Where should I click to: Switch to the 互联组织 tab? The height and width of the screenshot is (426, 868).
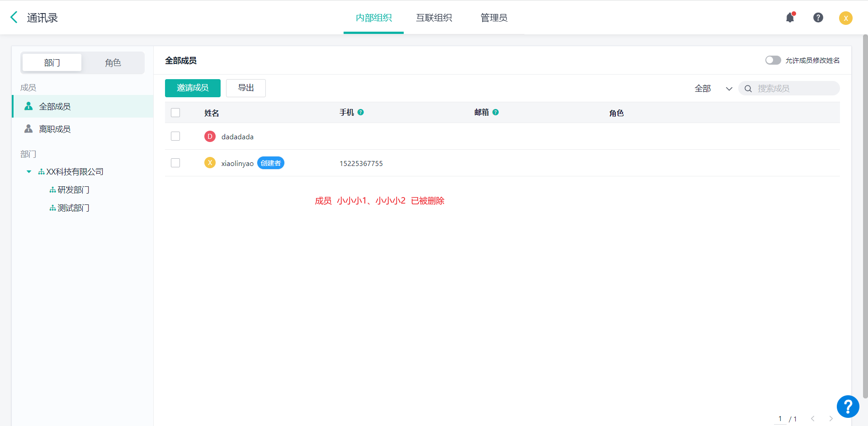[x=434, y=18]
